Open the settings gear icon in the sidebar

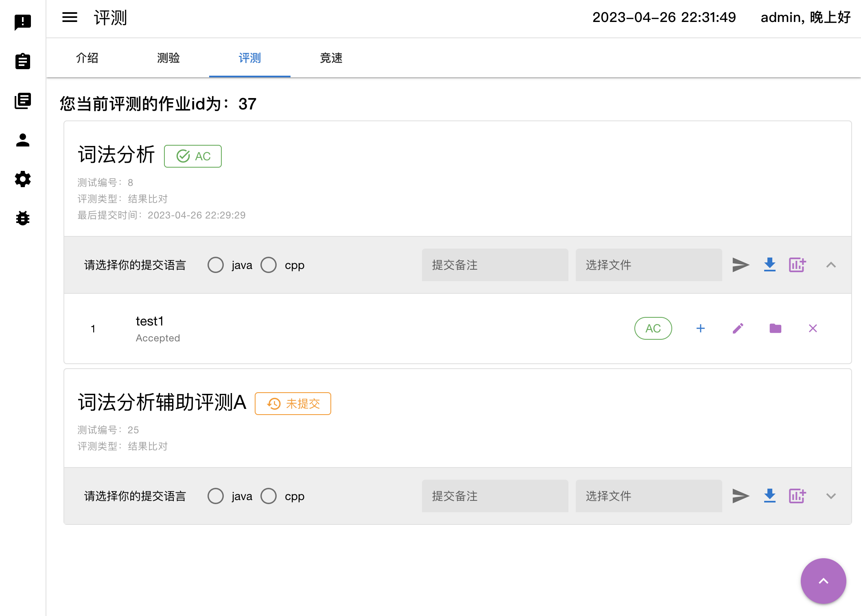pos(23,179)
